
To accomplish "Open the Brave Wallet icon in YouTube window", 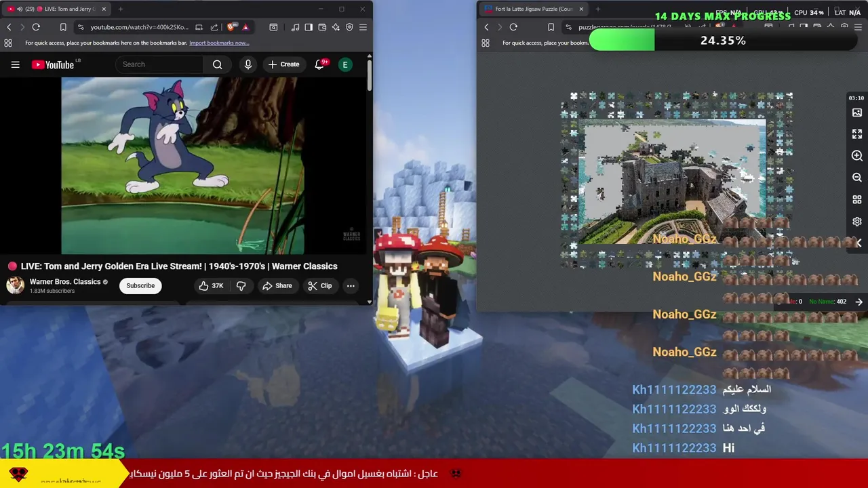I will click(x=322, y=27).
